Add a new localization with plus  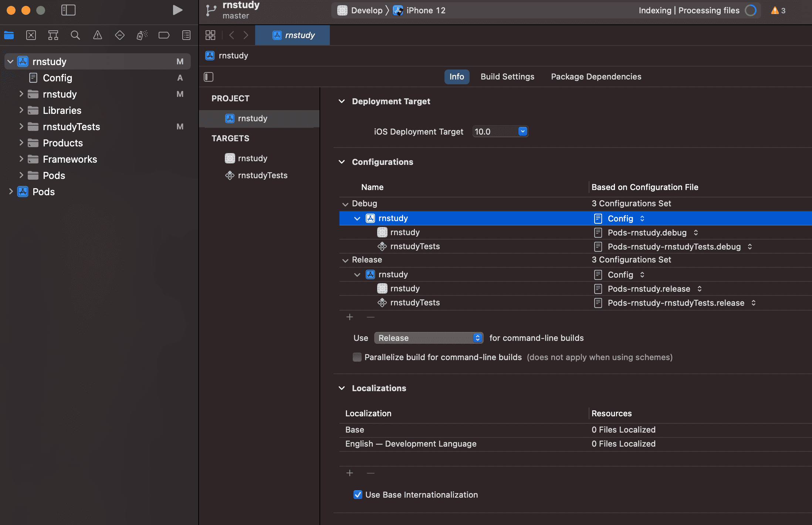(350, 473)
